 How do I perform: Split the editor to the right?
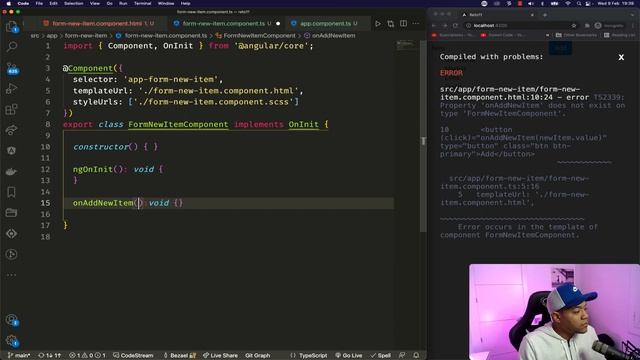403,24
